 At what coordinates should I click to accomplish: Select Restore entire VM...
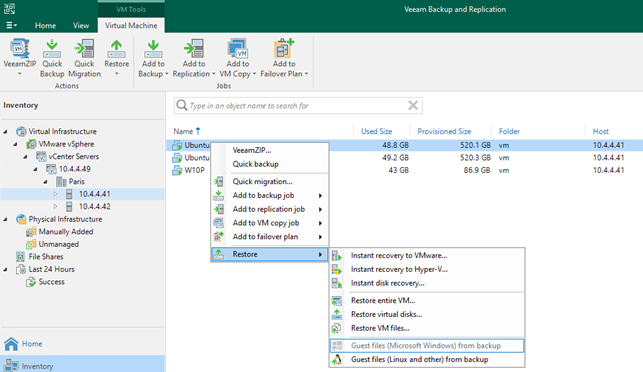pyautogui.click(x=427, y=301)
